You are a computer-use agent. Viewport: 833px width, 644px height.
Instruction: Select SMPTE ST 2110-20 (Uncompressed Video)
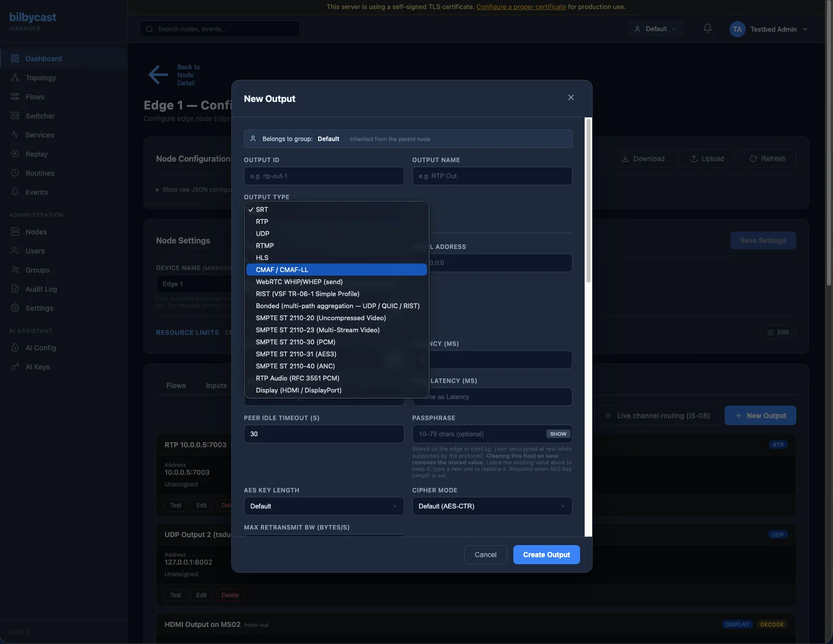pos(336,318)
